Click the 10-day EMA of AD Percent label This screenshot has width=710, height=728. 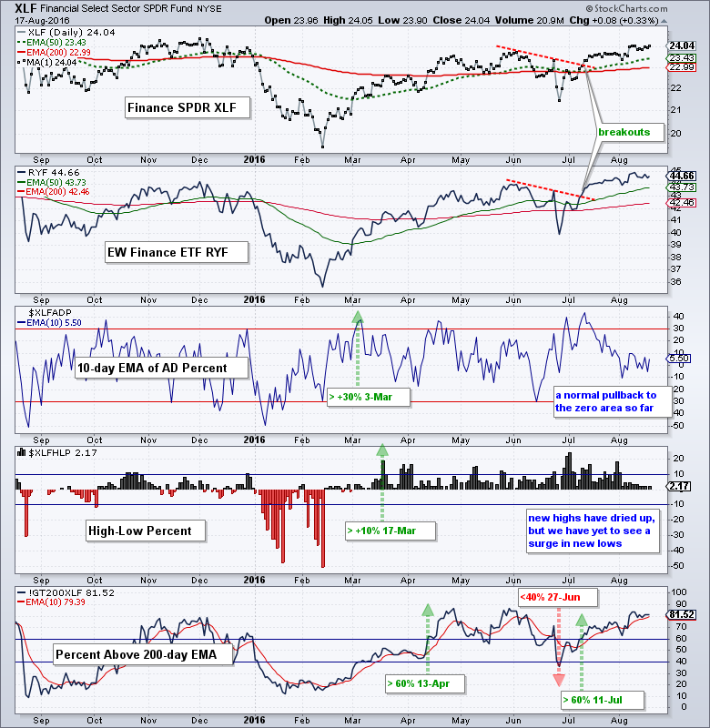(x=162, y=369)
